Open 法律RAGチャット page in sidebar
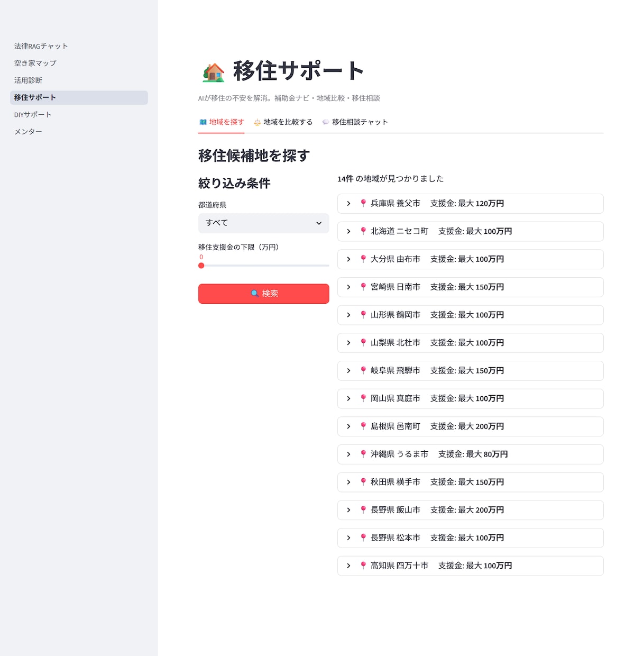 pyautogui.click(x=79, y=46)
